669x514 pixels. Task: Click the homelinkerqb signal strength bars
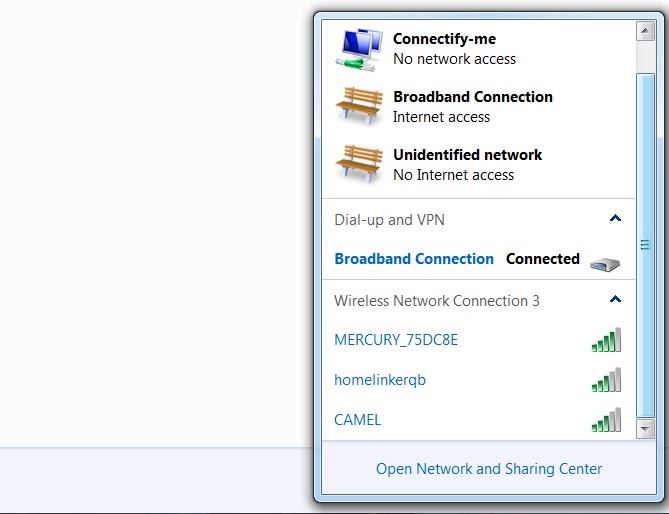coord(605,380)
